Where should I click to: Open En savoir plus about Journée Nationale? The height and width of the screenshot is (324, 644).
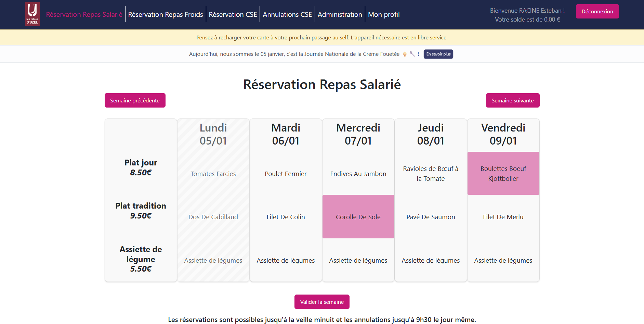point(438,54)
